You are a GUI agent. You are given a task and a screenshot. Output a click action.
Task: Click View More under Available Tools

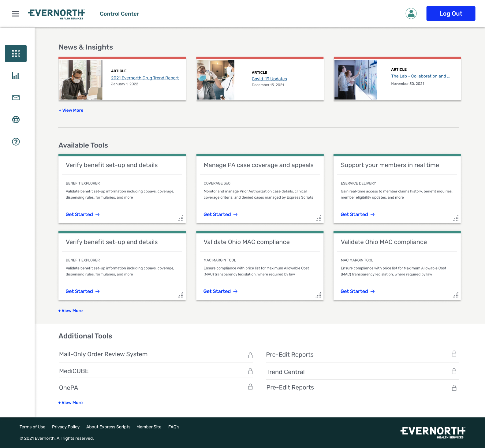coord(70,311)
